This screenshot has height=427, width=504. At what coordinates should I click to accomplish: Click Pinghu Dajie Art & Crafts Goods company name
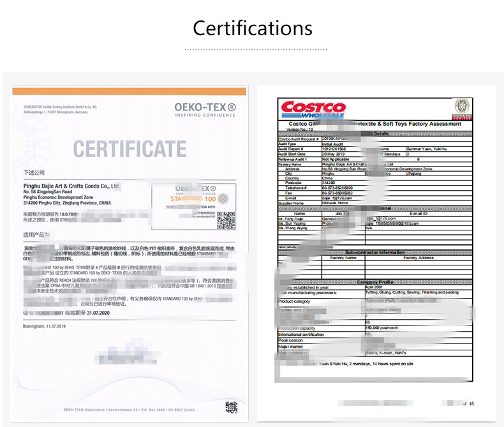tap(71, 186)
